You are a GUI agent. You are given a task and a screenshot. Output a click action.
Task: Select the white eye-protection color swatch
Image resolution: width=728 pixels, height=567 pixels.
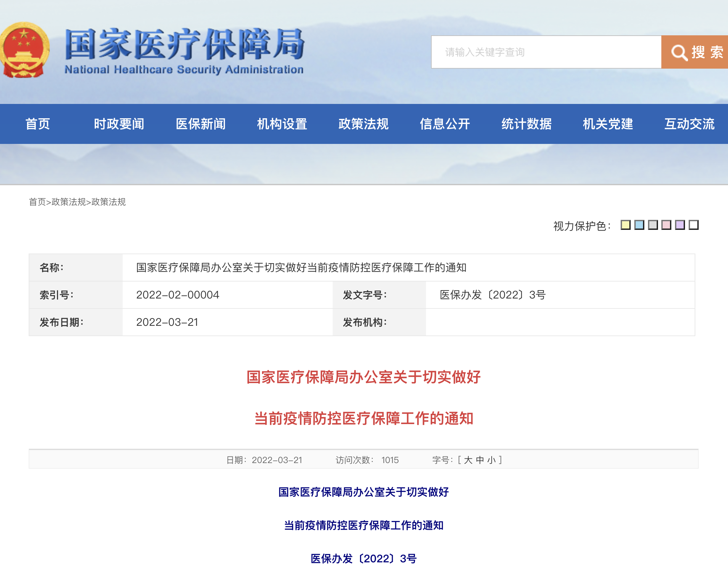[x=694, y=225]
